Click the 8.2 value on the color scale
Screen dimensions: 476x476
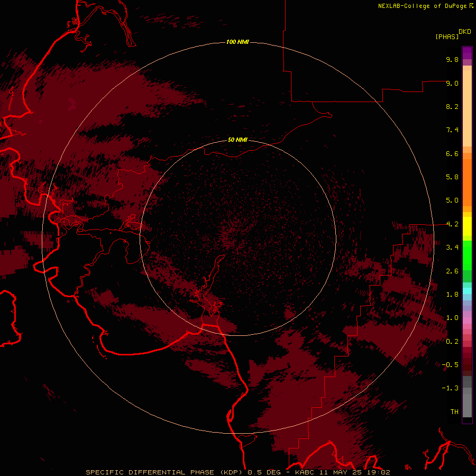point(452,106)
